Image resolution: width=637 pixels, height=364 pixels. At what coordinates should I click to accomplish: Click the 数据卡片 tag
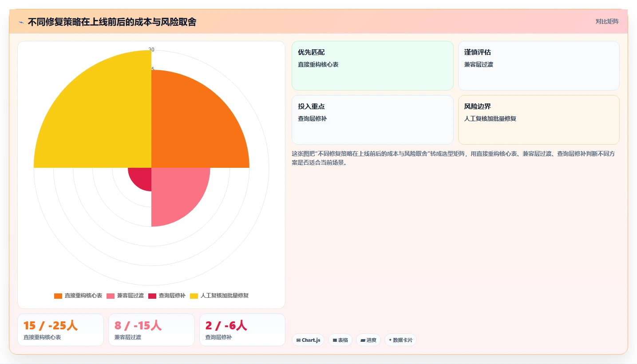[x=401, y=340]
